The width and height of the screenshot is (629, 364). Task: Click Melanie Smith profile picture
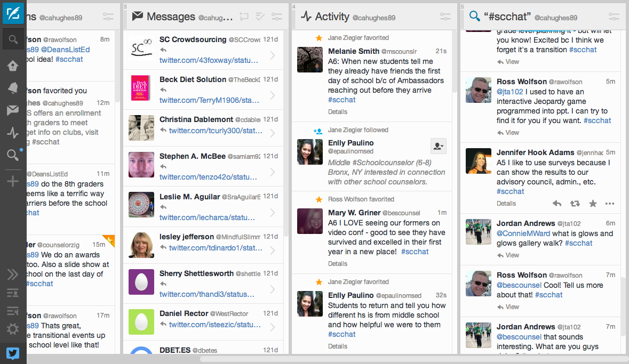tap(309, 60)
